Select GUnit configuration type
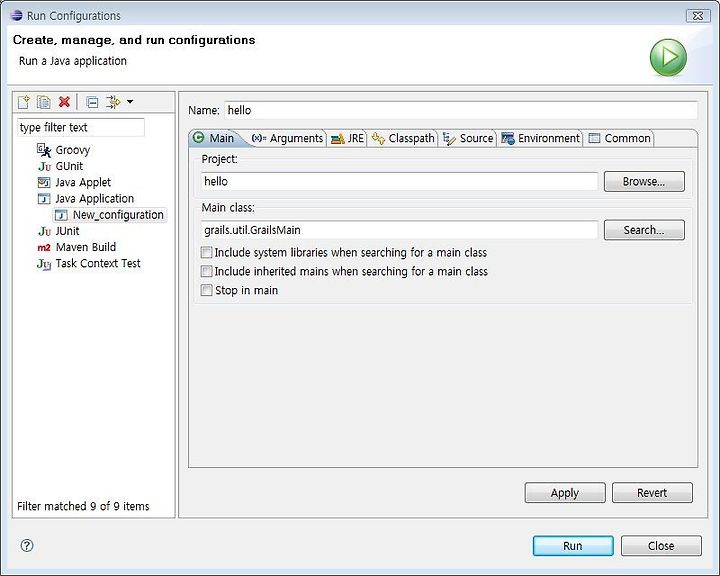 click(69, 166)
